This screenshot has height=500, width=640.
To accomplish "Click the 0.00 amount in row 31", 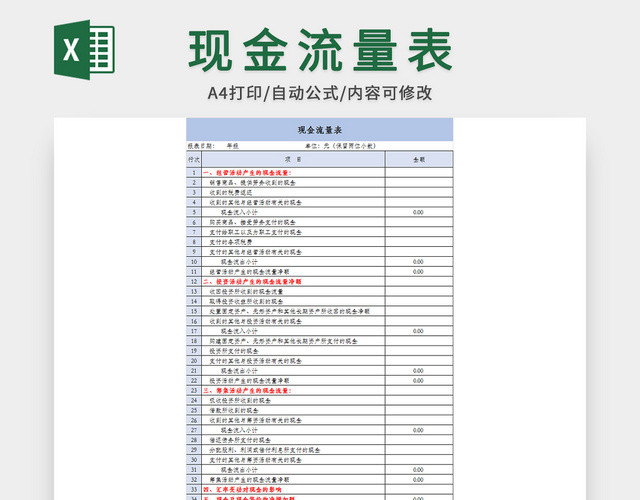I will 418,470.
